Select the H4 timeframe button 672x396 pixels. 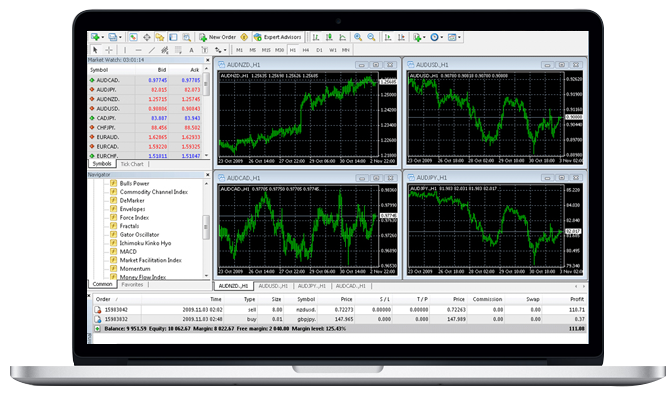pyautogui.click(x=306, y=50)
